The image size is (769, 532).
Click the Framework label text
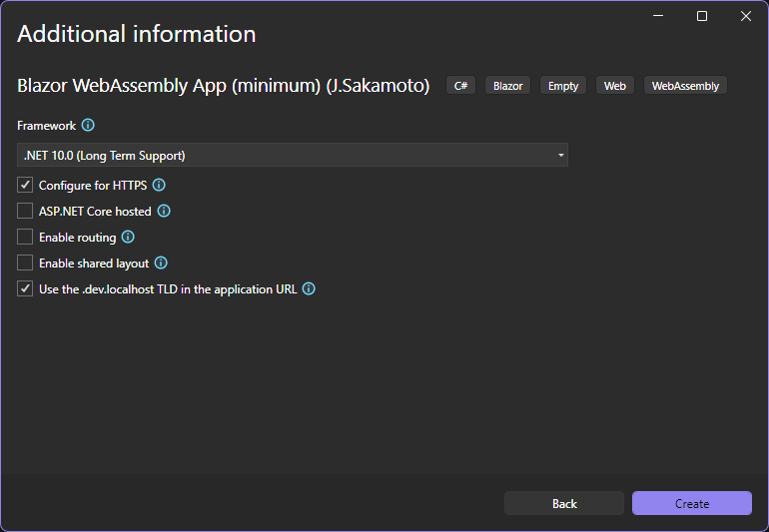[47, 126]
